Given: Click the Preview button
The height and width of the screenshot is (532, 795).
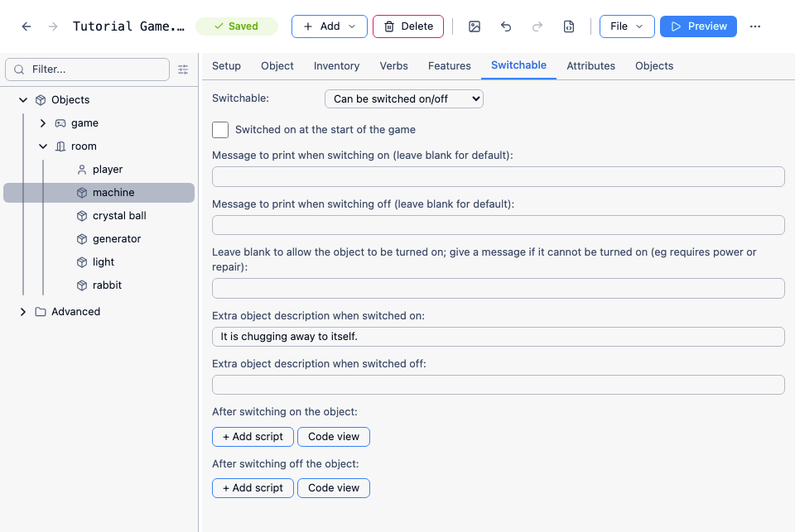Looking at the screenshot, I should click(x=698, y=26).
